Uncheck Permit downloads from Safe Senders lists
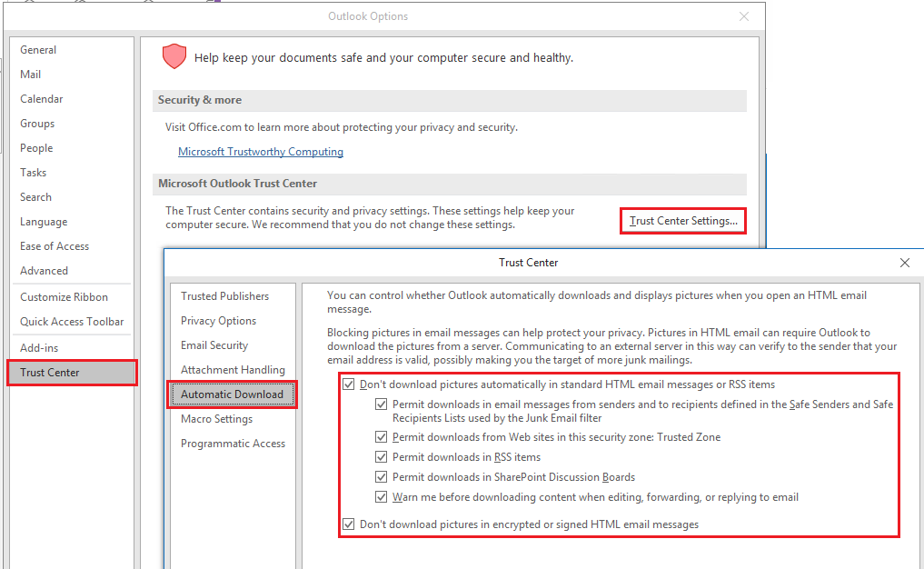 click(x=382, y=404)
